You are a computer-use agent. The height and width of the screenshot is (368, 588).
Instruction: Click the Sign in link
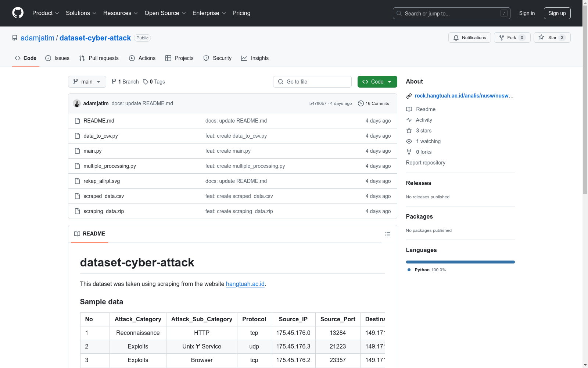tap(527, 13)
